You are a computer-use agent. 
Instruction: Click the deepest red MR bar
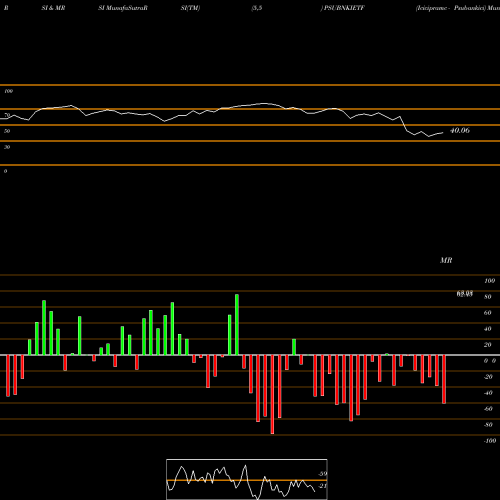point(272,394)
